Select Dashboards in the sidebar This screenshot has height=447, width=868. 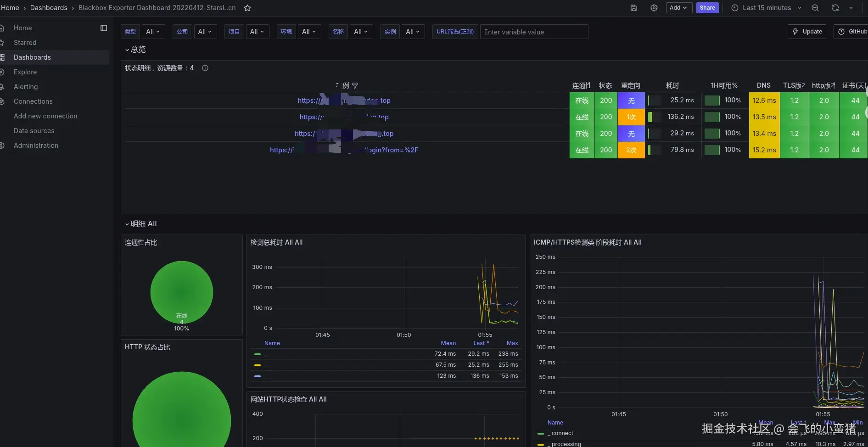point(32,57)
